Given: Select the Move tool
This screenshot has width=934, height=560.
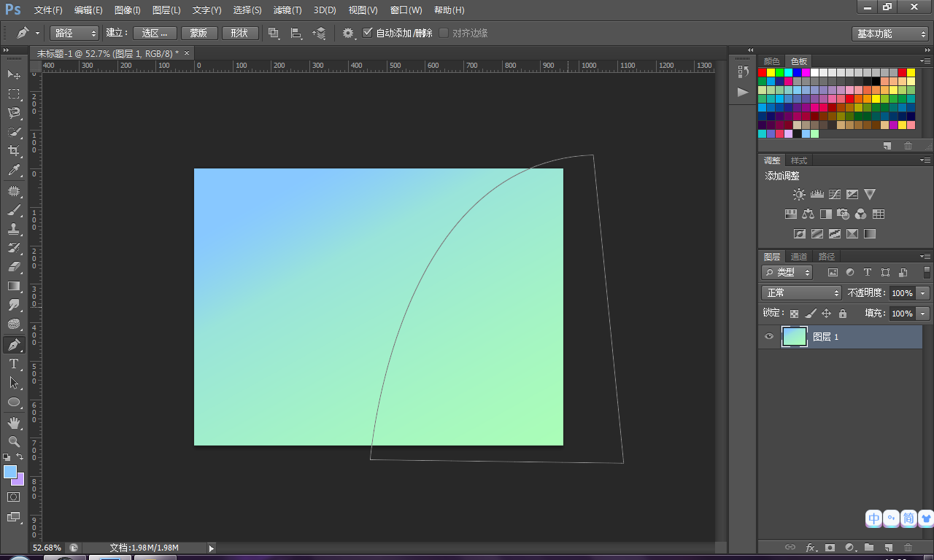Looking at the screenshot, I should pyautogui.click(x=14, y=74).
